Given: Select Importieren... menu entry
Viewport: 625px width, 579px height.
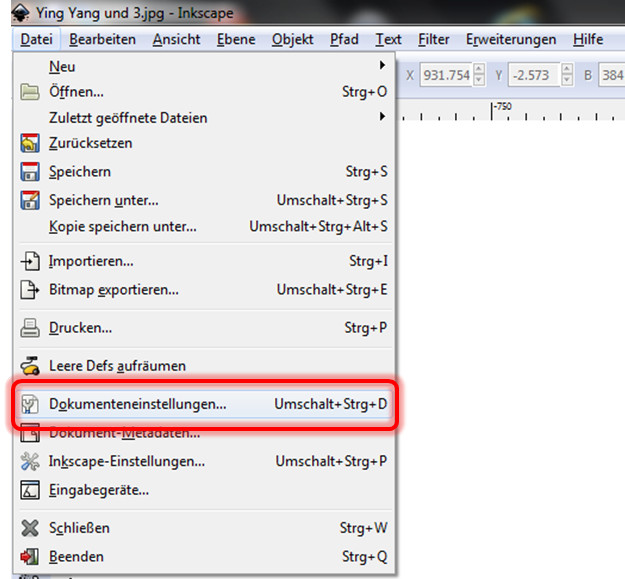Looking at the screenshot, I should point(204,261).
